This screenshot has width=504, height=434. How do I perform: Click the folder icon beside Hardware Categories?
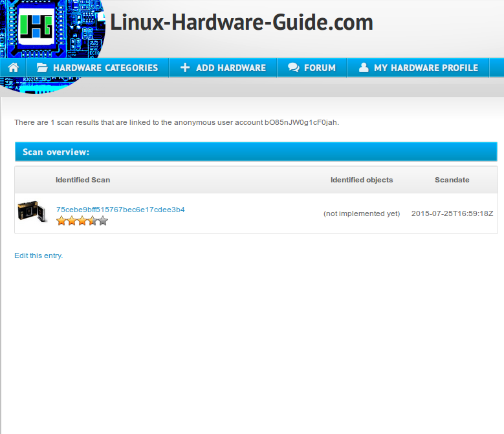tap(42, 67)
